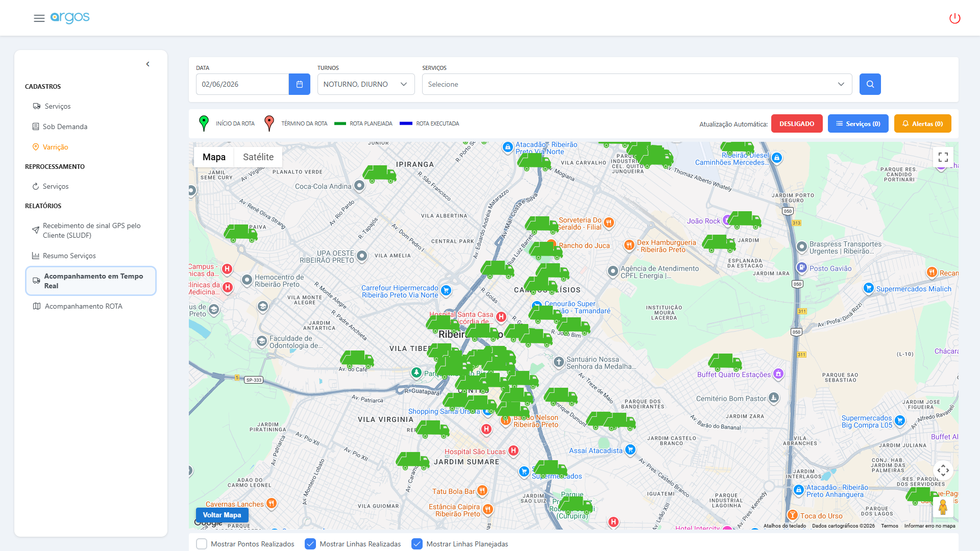The image size is (980, 551).
Task: Click the red power logout icon
Action: click(954, 18)
